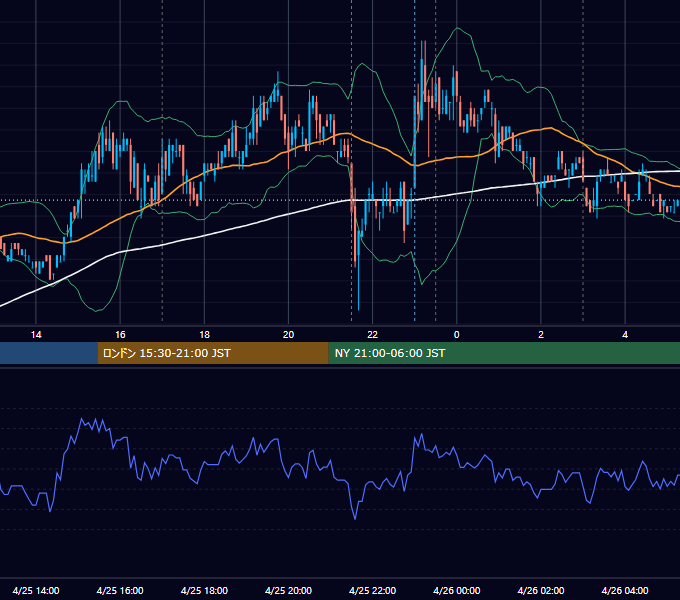Image resolution: width=680 pixels, height=600 pixels.
Task: Click the 14 hour label on chart axis
Action: coord(36,335)
